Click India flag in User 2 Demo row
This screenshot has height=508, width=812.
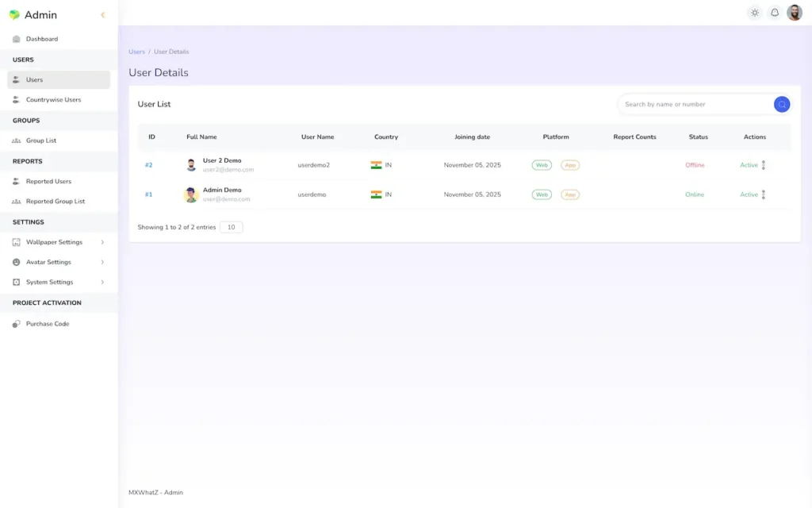point(376,165)
